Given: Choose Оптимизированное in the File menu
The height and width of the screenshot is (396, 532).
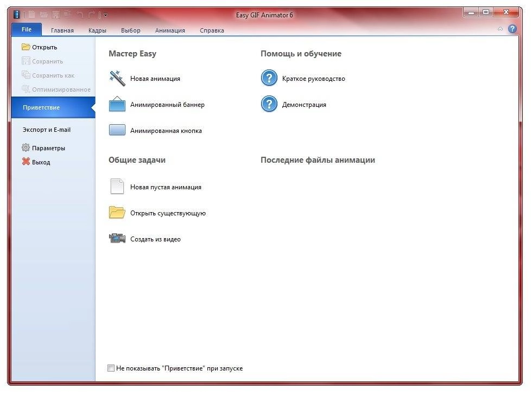Looking at the screenshot, I should click(x=56, y=89).
